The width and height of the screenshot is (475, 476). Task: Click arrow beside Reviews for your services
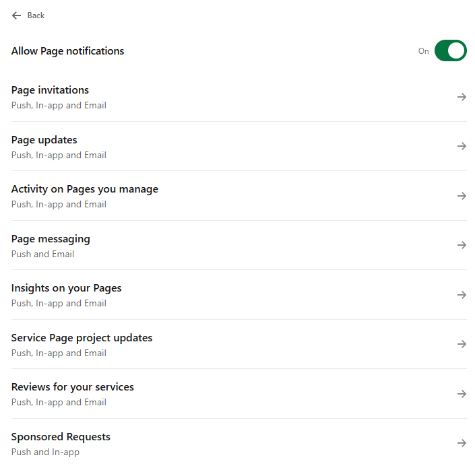tap(462, 394)
